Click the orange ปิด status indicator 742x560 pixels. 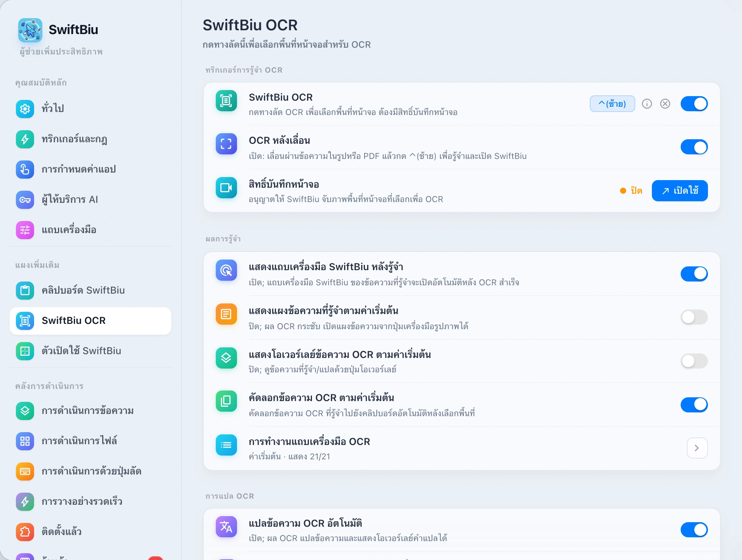[x=631, y=191]
